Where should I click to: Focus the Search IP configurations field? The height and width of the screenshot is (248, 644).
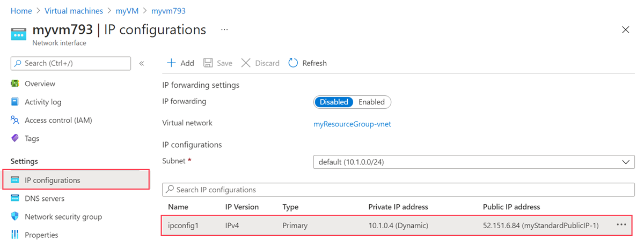(399, 190)
